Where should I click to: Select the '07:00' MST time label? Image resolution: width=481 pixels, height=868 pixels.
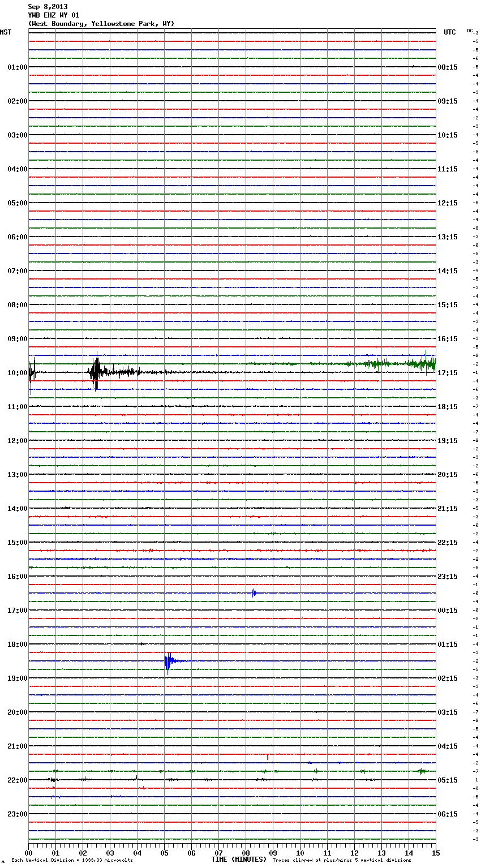(17, 271)
